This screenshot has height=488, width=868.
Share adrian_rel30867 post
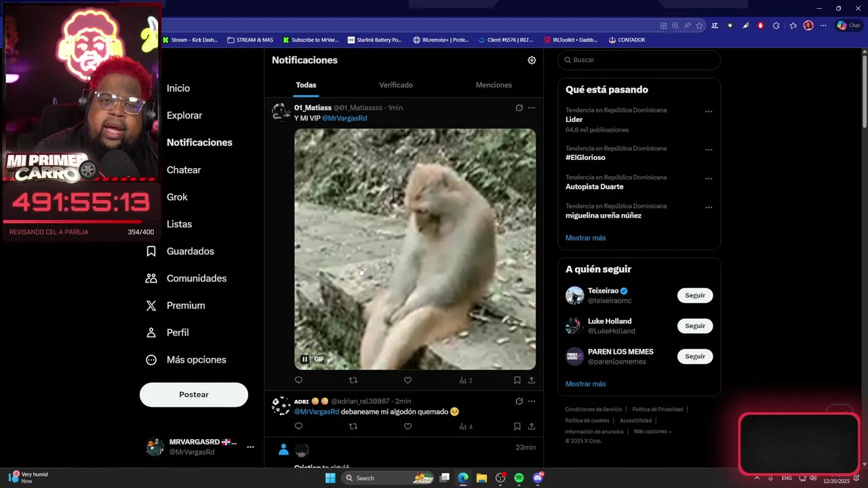pyautogui.click(x=532, y=426)
